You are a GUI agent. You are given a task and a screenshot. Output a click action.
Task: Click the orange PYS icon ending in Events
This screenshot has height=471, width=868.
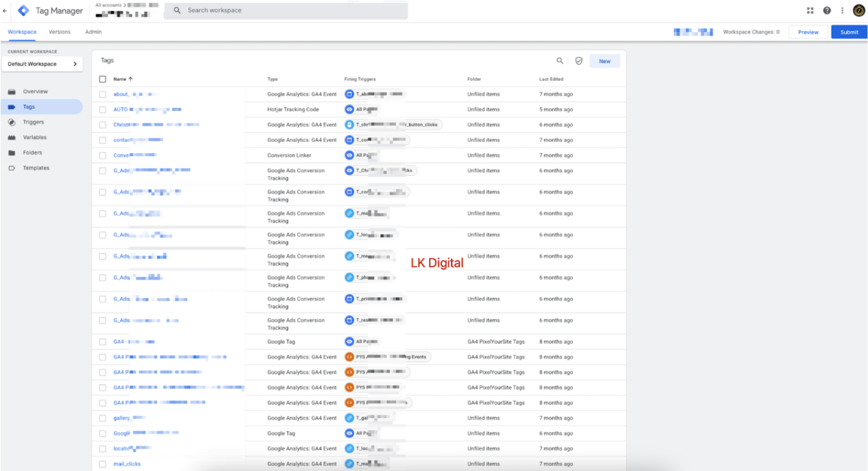[x=350, y=357]
